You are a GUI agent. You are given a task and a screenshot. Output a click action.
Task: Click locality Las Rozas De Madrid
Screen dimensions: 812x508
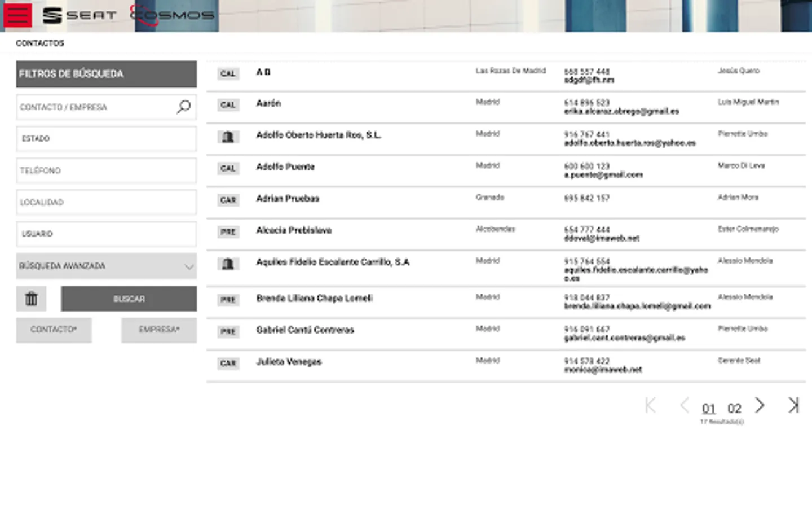coord(510,71)
